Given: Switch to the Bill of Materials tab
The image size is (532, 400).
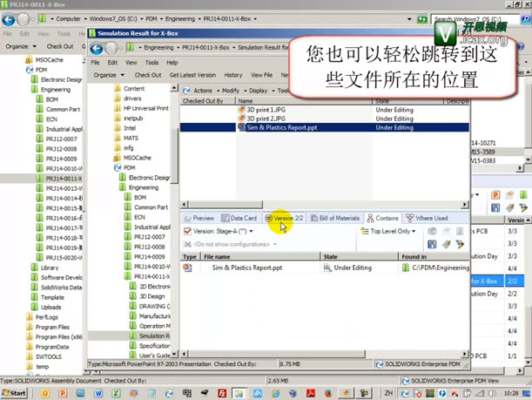Looking at the screenshot, I should point(335,218).
